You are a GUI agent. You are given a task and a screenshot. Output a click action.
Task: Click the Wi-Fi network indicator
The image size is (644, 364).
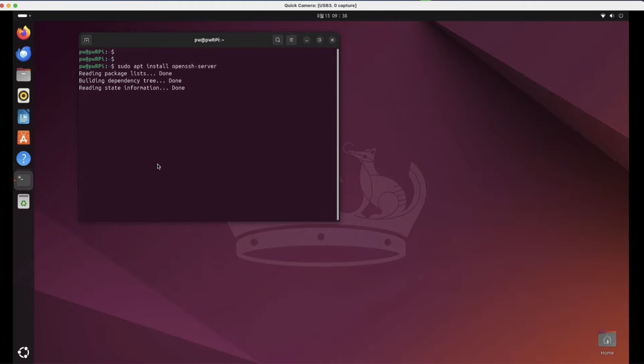(x=603, y=16)
